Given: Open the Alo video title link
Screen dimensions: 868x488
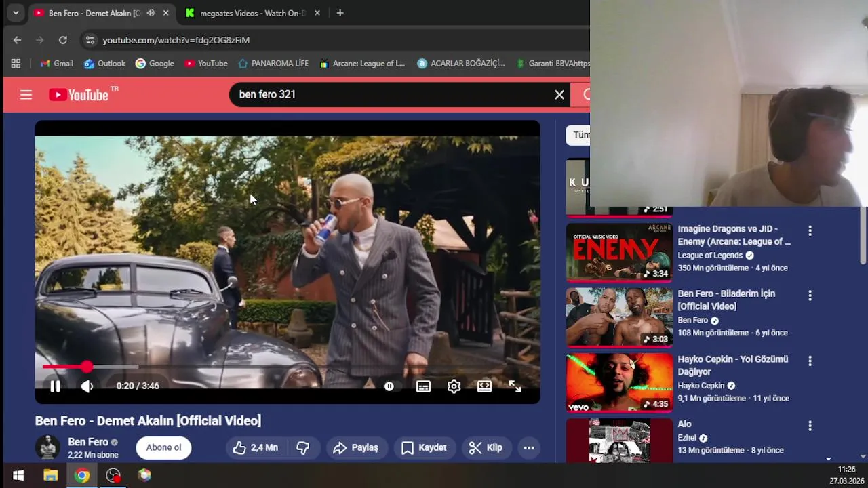Looking at the screenshot, I should coord(685,424).
